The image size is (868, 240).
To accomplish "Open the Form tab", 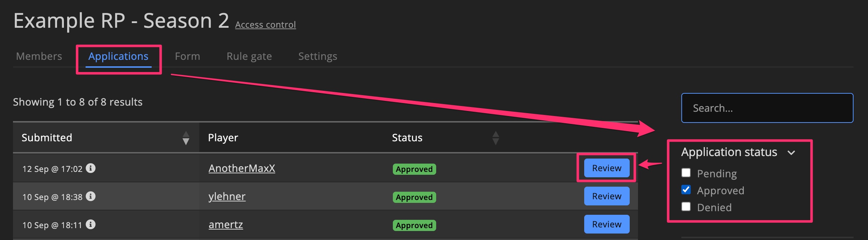I will point(187,56).
